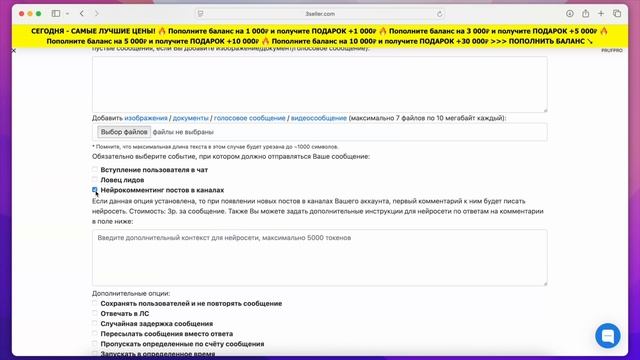Enable Вступление пользователя в чат checkbox

(95, 169)
